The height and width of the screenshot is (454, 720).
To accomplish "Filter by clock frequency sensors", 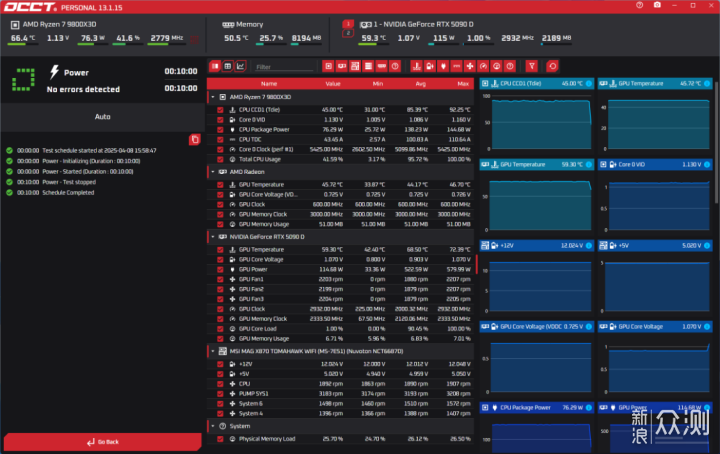I will tap(483, 67).
